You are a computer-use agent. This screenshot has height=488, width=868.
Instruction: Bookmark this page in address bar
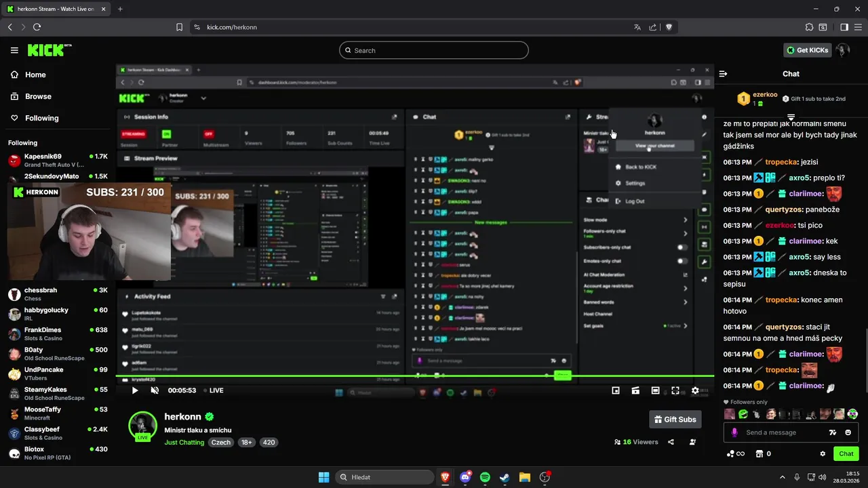[x=179, y=27]
